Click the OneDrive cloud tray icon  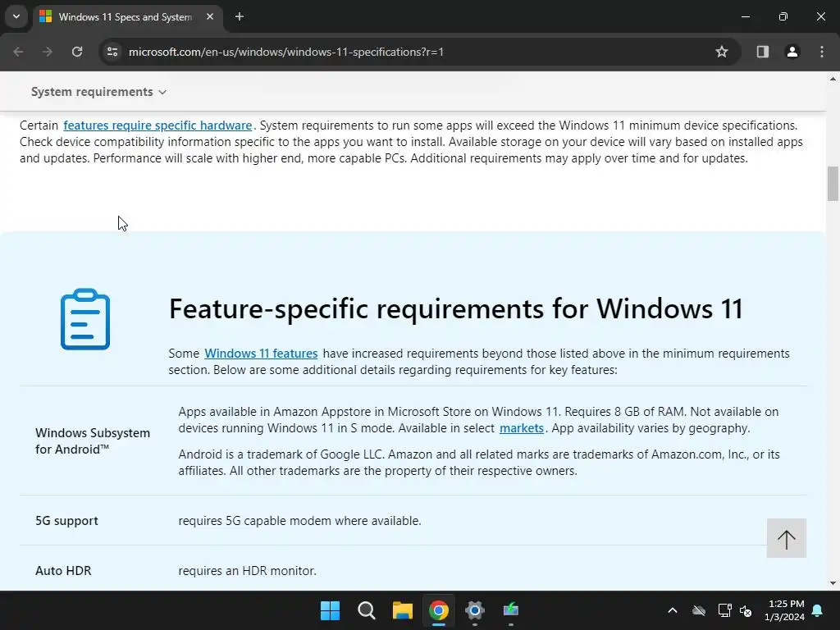[x=699, y=610]
